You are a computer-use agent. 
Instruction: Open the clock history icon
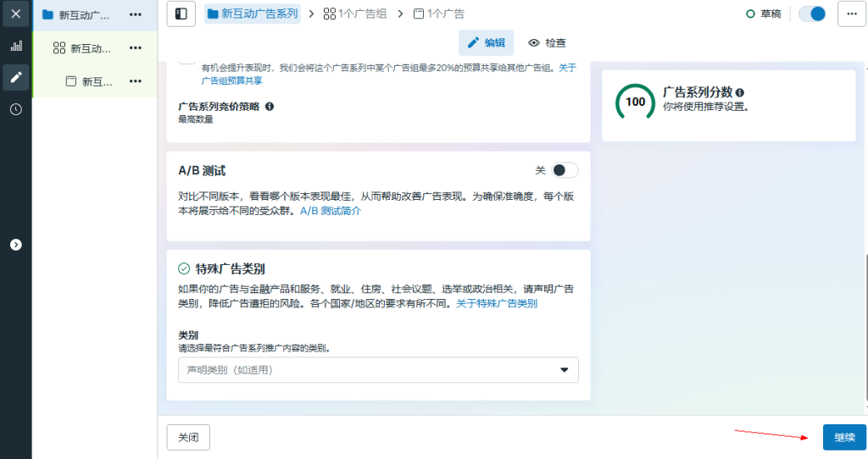(15, 109)
